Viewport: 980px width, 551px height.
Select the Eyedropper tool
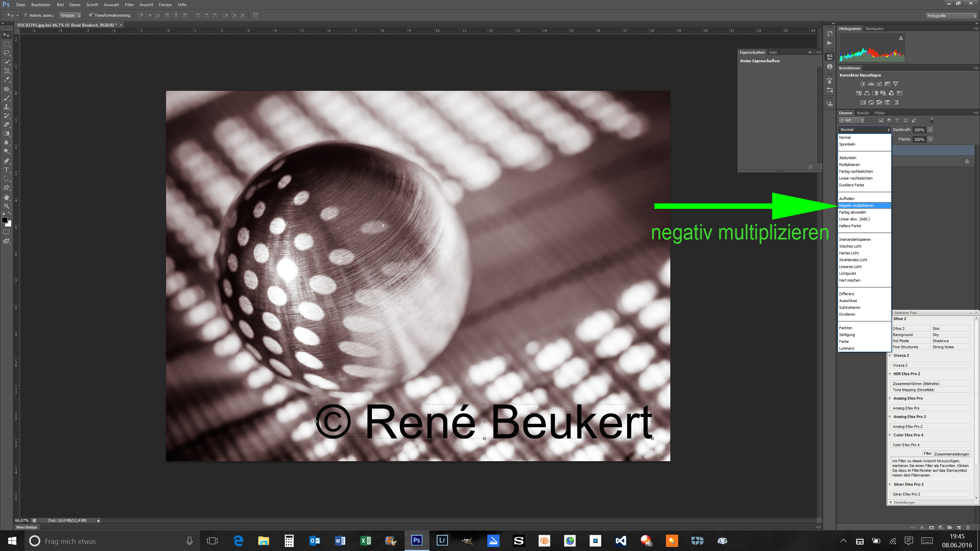[x=6, y=80]
